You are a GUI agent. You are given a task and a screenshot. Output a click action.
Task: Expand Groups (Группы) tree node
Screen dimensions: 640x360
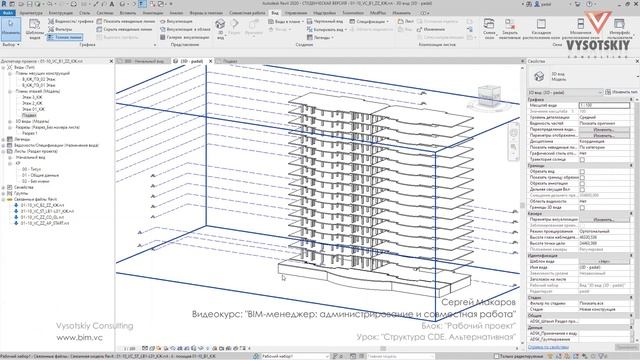(4, 193)
